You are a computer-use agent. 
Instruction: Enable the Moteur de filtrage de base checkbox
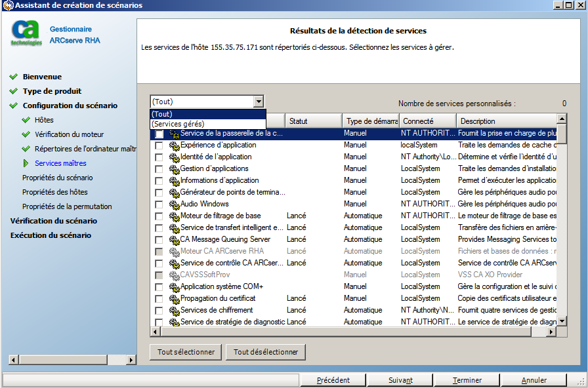pos(159,216)
